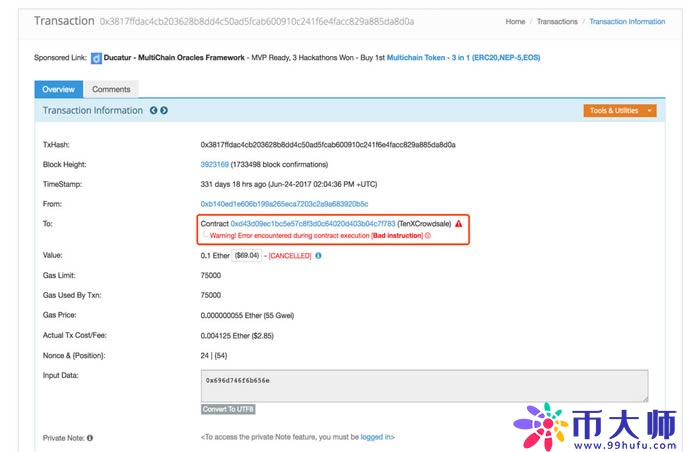Click the red warning triangle beside TenXCrowdsale
This screenshot has height=452, width=700.
tap(458, 223)
